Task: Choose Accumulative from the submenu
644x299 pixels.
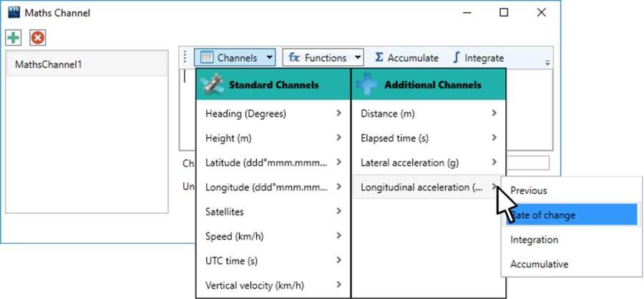Action: coord(571,264)
